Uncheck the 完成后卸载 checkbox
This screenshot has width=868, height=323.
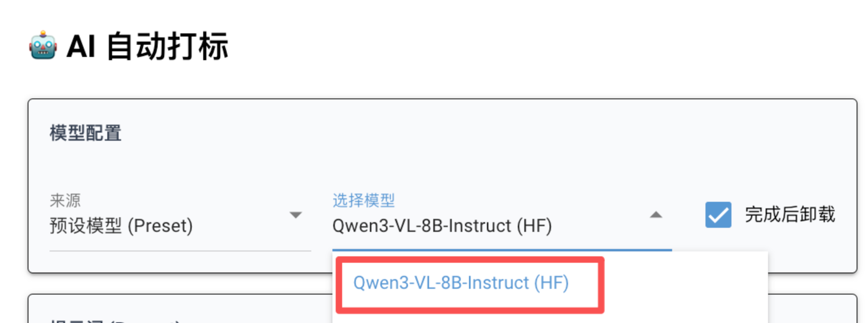click(x=718, y=215)
